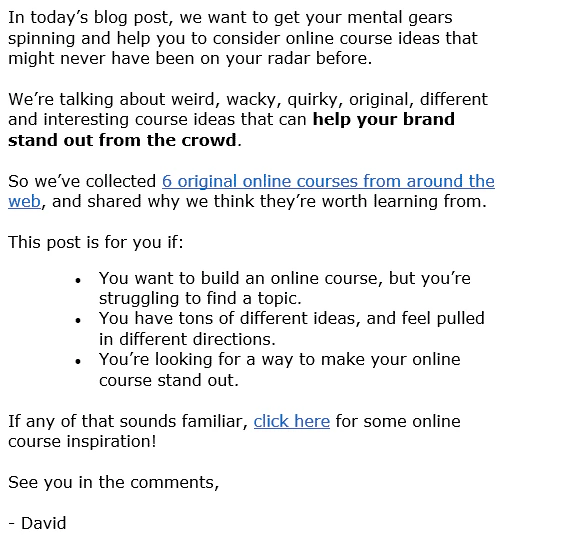Click the third bullet dot marker

click(78, 362)
